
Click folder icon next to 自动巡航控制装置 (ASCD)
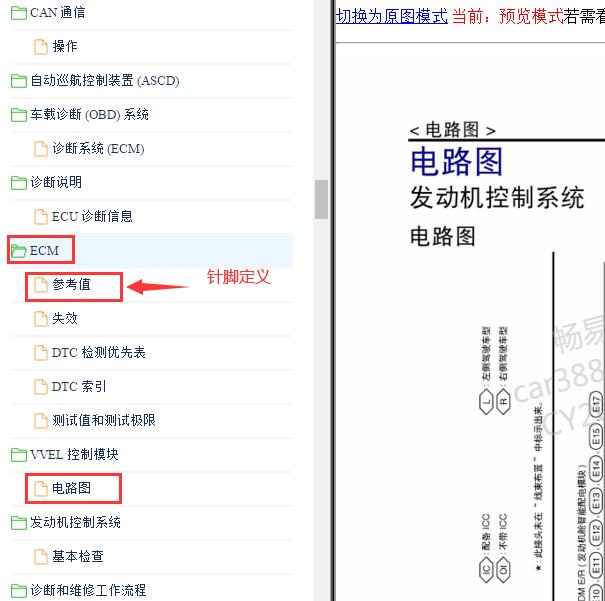click(19, 81)
